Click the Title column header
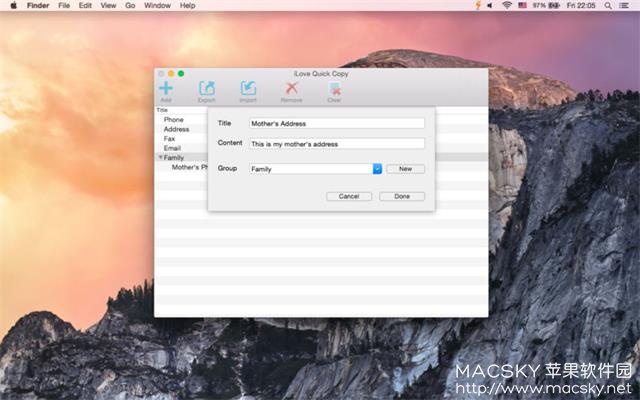This screenshot has width=640, height=400. 162,110
